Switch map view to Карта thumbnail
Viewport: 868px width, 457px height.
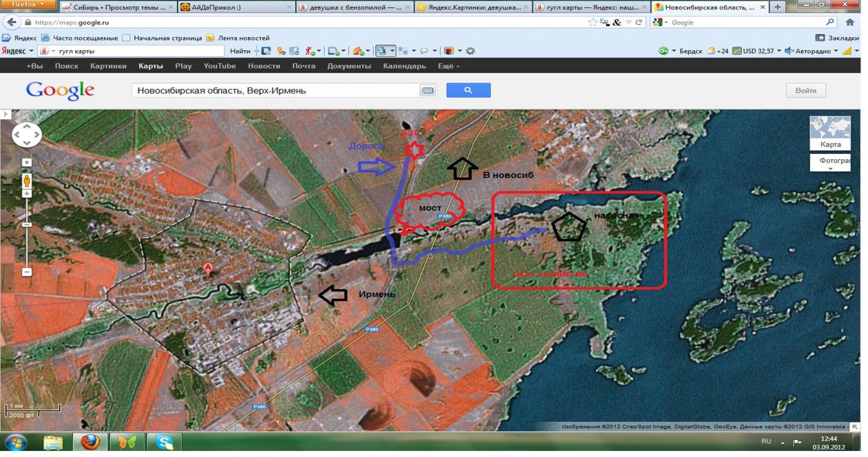830,133
